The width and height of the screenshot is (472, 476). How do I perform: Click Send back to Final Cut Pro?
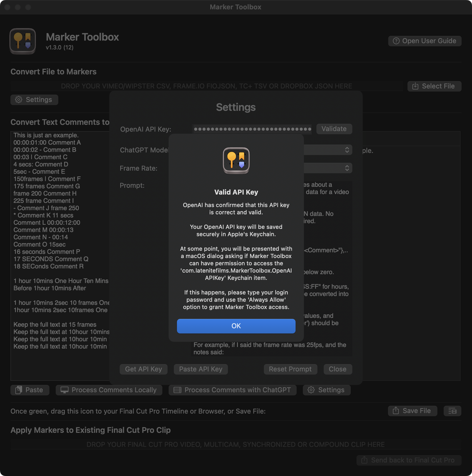[x=409, y=460]
